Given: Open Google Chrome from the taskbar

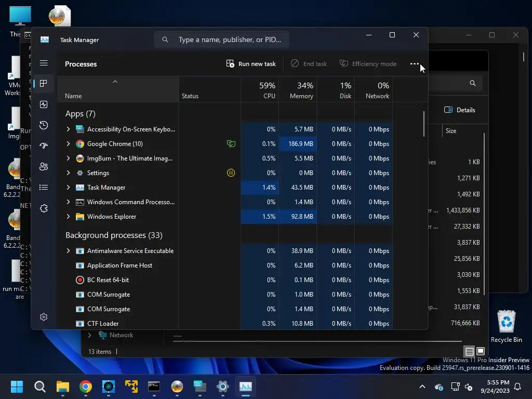Looking at the screenshot, I should pos(86,387).
